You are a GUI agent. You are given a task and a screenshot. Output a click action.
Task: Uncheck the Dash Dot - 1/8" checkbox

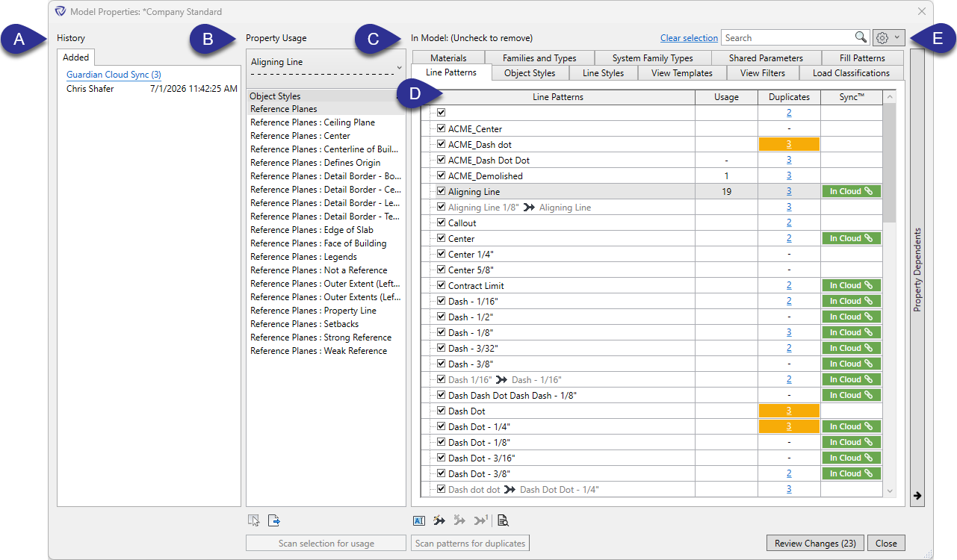(441, 442)
